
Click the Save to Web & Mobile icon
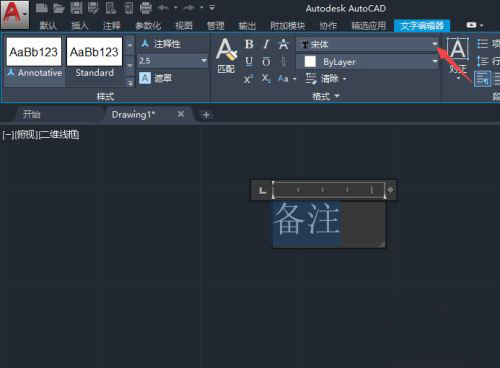click(x=128, y=8)
